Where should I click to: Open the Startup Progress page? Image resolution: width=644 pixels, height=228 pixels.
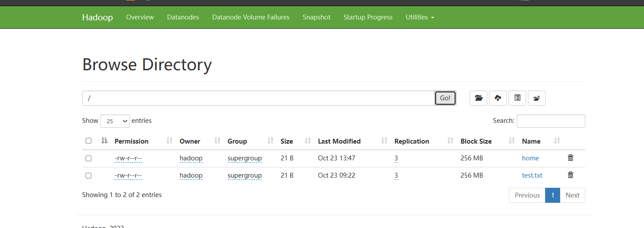368,17
